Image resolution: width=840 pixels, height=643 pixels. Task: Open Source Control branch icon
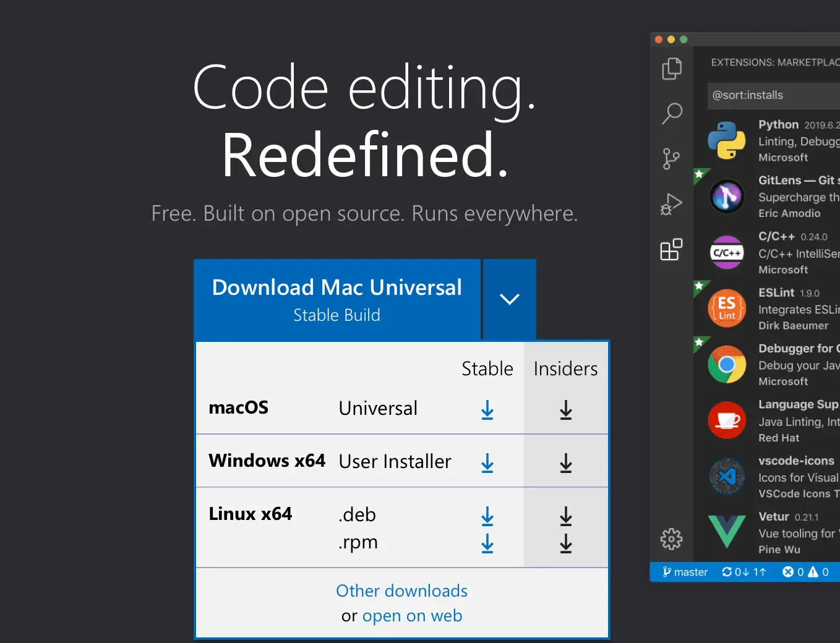pyautogui.click(x=671, y=159)
